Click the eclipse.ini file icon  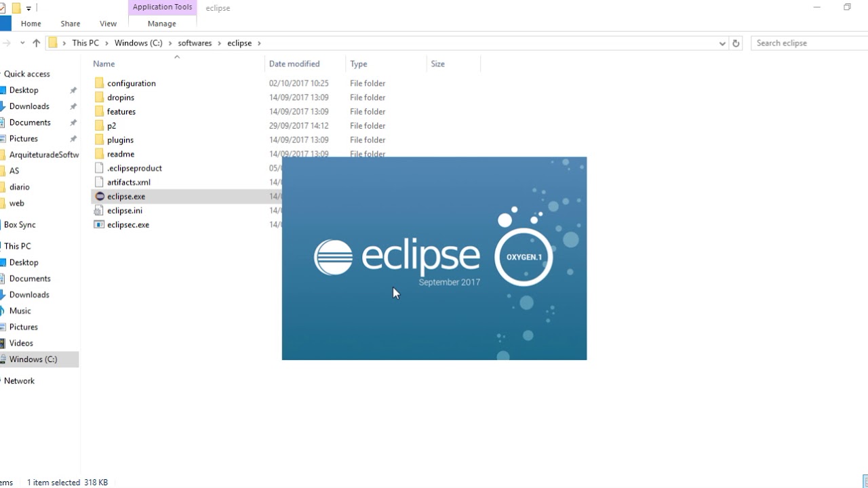[x=99, y=211]
